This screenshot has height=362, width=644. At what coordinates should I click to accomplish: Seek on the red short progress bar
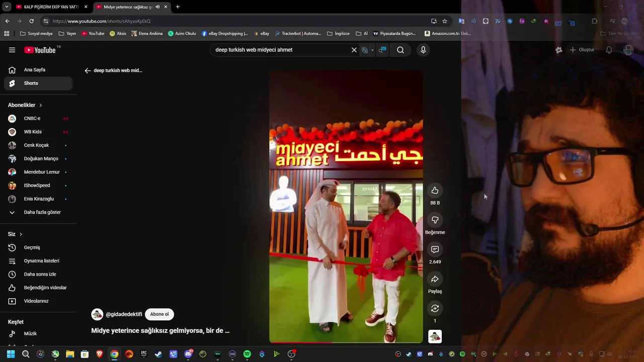[x=346, y=342]
